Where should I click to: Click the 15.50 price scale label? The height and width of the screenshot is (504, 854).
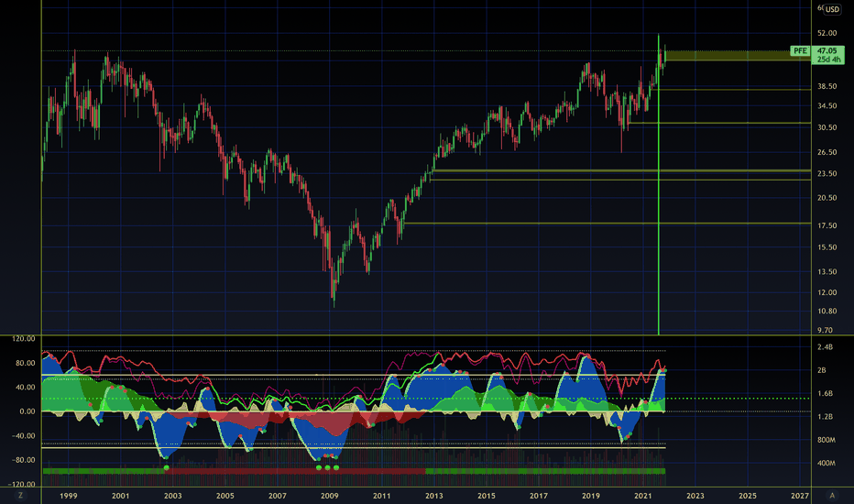827,247
